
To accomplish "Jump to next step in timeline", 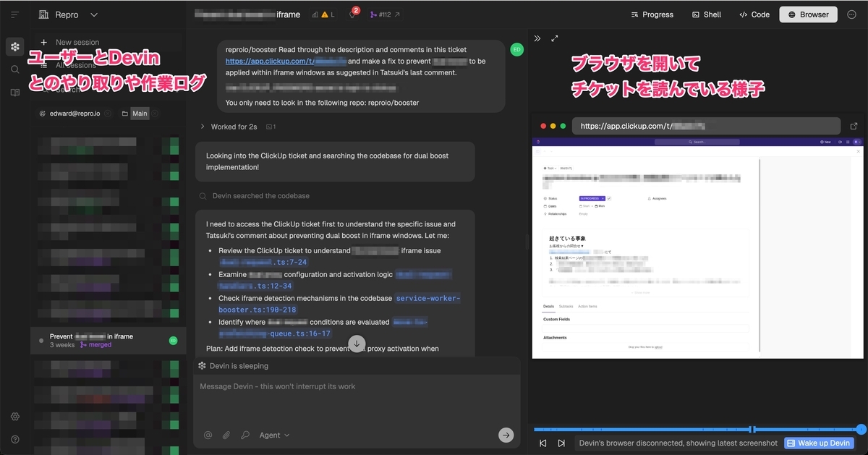I will click(x=561, y=443).
